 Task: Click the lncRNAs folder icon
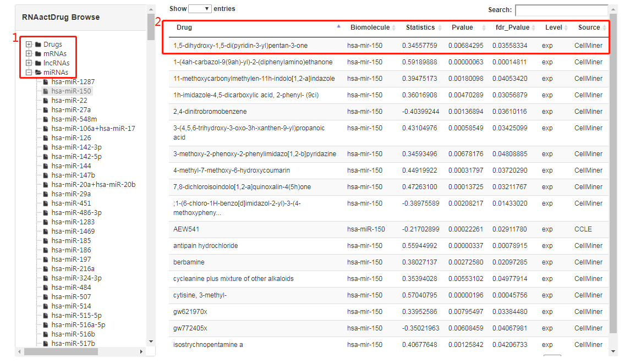tap(38, 63)
